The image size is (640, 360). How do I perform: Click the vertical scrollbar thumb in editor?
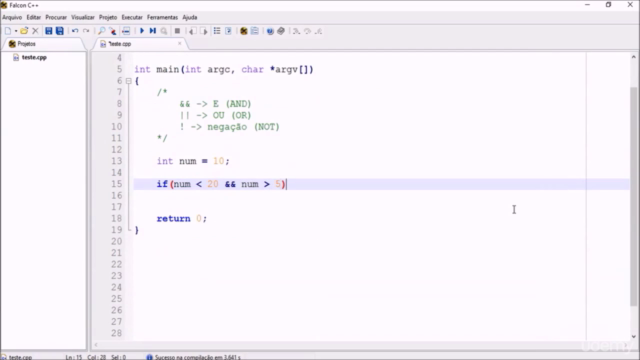pos(633,196)
